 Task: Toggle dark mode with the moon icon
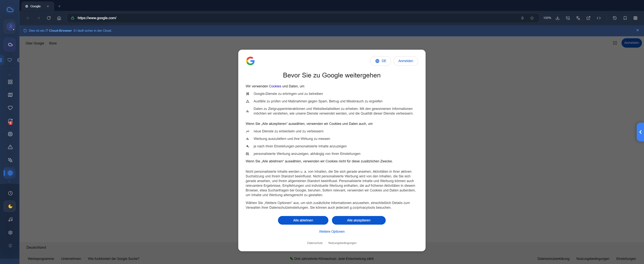pyautogui.click(x=10, y=206)
